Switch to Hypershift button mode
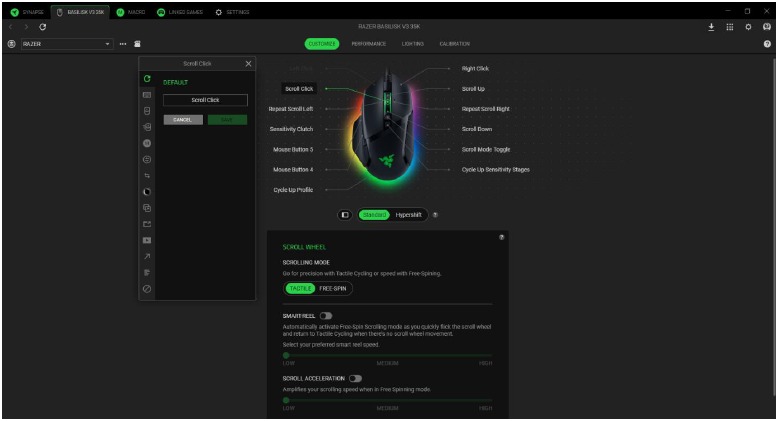778x421 pixels. (x=408, y=215)
